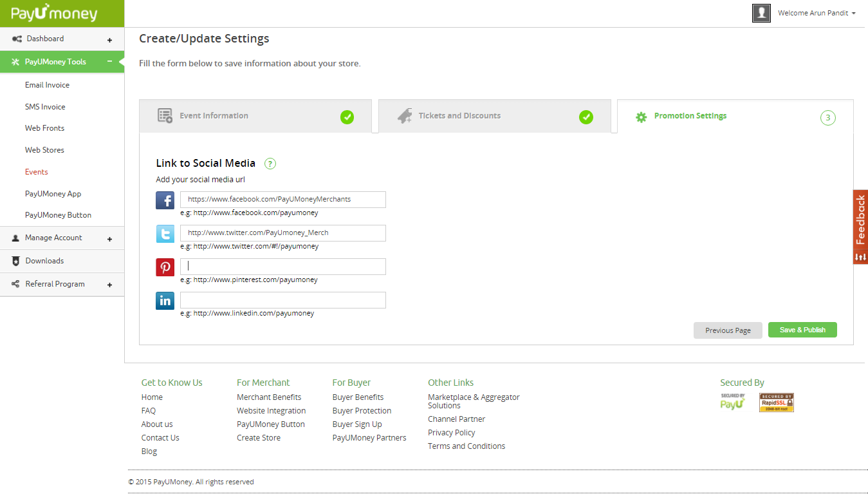Select the Promotion Settings tab

[x=735, y=116]
